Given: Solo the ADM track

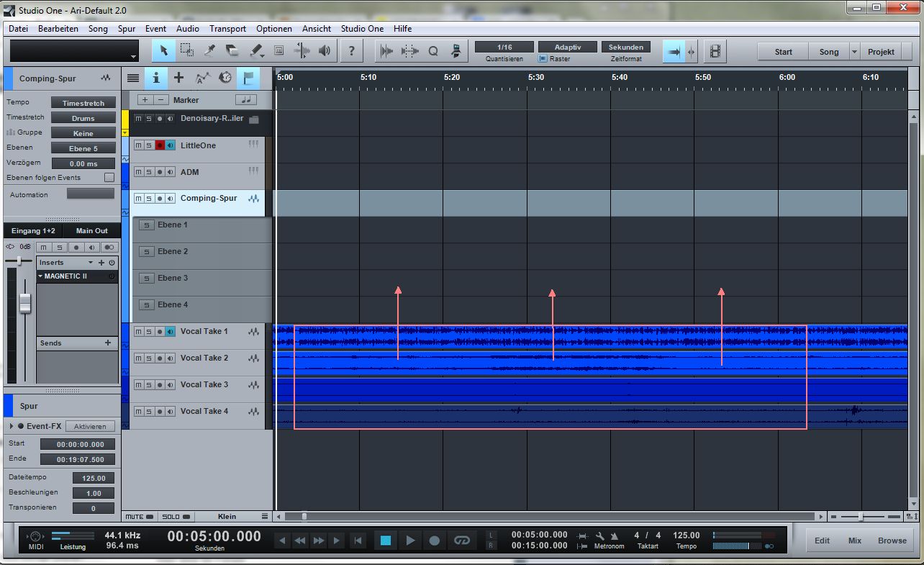Looking at the screenshot, I should (149, 172).
